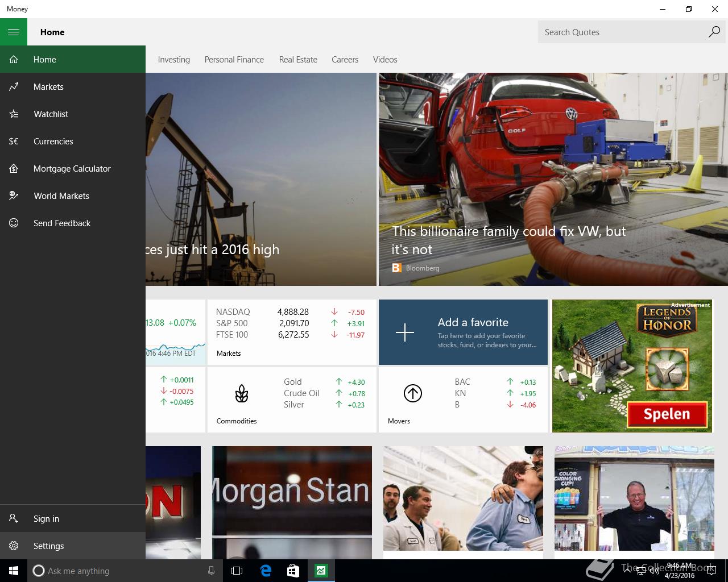Open Watchlist star-list icon
The width and height of the screenshot is (728, 582).
tap(14, 114)
